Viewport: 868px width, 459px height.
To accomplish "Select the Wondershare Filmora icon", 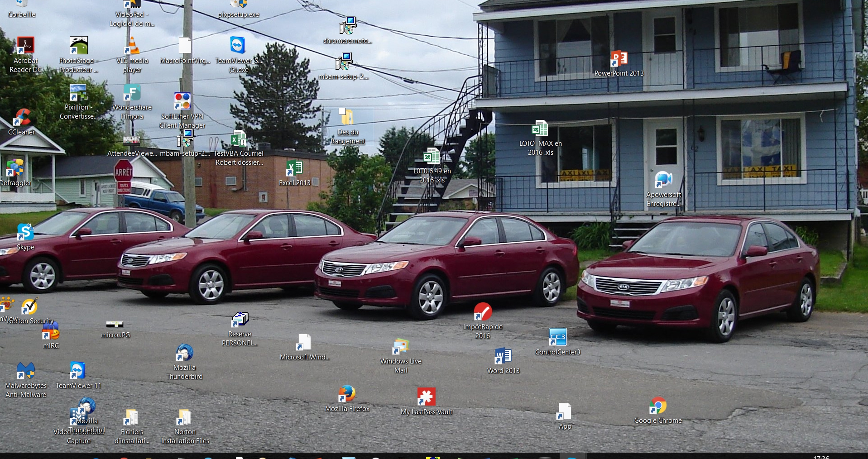I will click(x=132, y=93).
